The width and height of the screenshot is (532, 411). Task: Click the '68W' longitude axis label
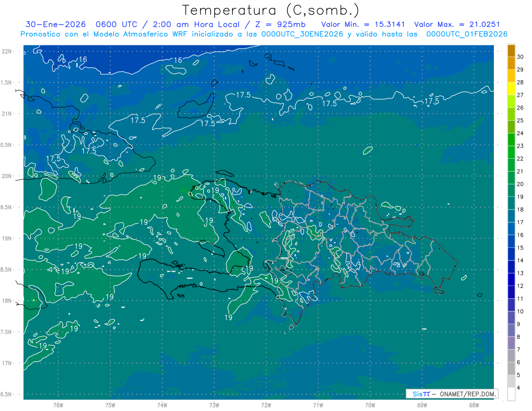click(x=474, y=405)
